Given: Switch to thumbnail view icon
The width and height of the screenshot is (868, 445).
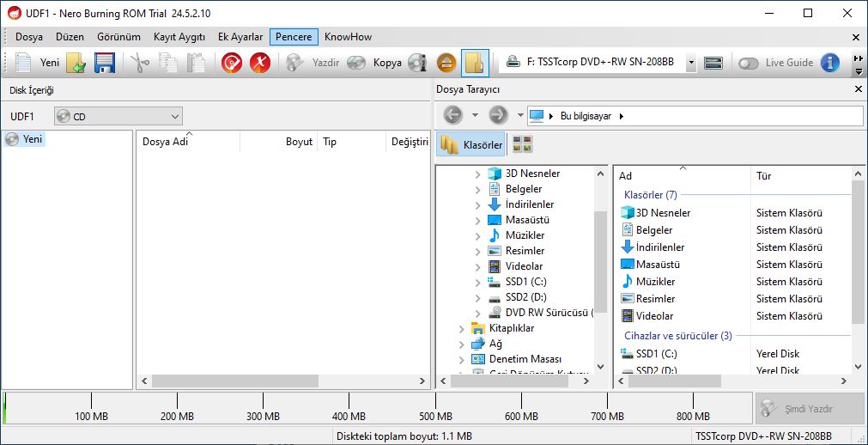Looking at the screenshot, I should click(x=522, y=145).
